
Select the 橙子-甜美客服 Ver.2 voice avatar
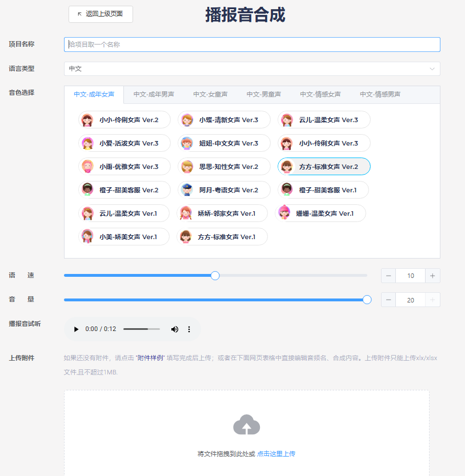tap(89, 190)
